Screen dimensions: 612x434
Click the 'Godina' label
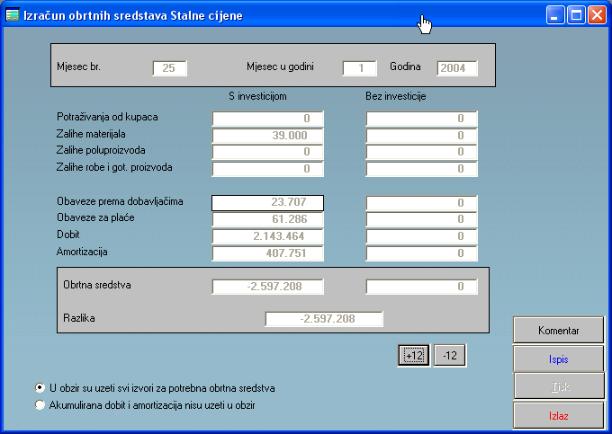[405, 67]
